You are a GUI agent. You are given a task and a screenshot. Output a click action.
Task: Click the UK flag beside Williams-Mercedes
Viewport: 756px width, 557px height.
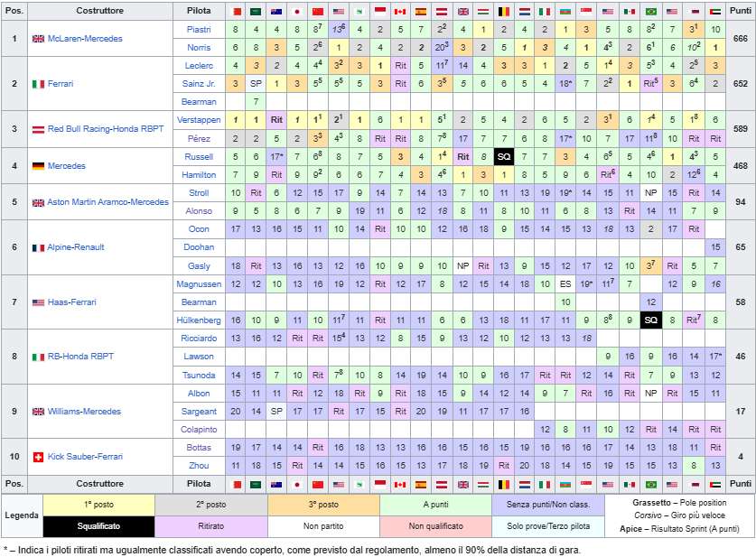coord(38,412)
